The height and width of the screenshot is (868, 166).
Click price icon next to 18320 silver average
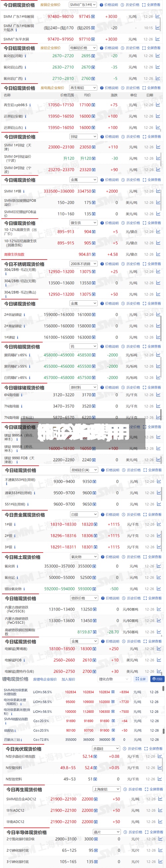coord(96,525)
